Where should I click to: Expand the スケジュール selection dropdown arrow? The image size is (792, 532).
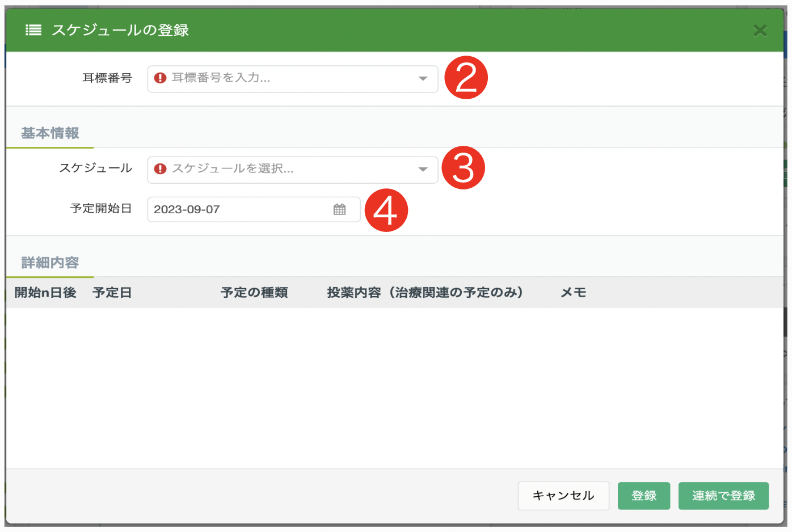pyautogui.click(x=423, y=170)
